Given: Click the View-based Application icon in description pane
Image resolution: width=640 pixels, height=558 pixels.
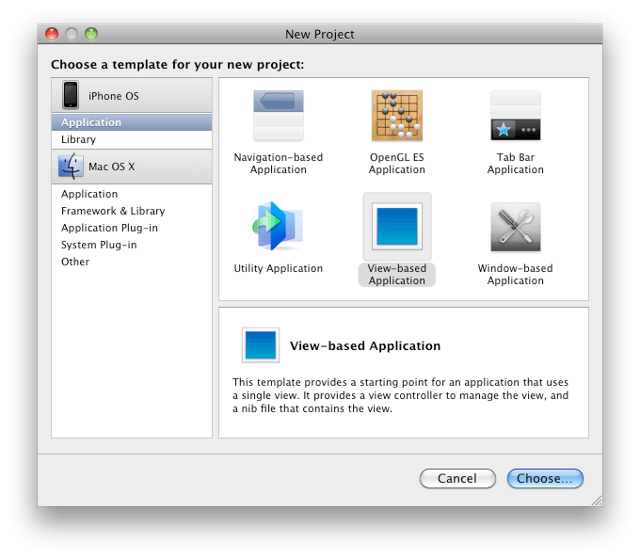Looking at the screenshot, I should pyautogui.click(x=260, y=345).
